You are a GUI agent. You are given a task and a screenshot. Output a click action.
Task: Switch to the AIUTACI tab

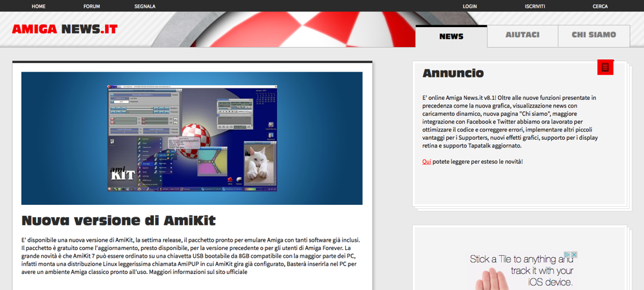[x=522, y=35]
